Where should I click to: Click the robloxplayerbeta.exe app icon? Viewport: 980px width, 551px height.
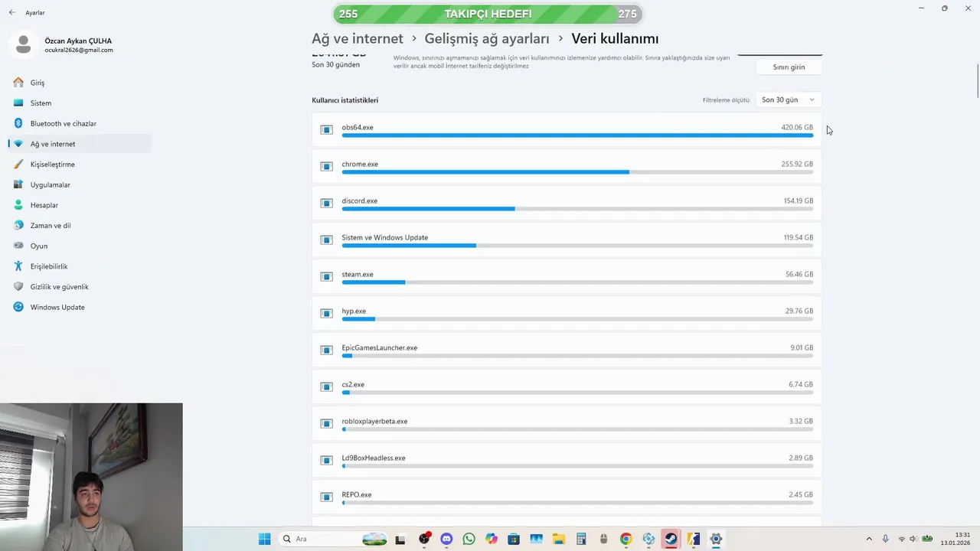[327, 423]
